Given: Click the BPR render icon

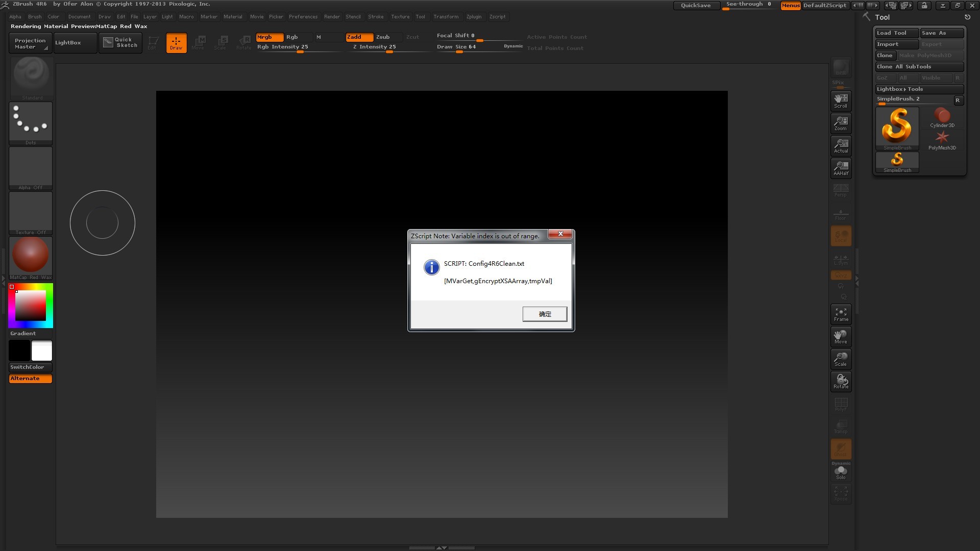Looking at the screenshot, I should pyautogui.click(x=841, y=68).
